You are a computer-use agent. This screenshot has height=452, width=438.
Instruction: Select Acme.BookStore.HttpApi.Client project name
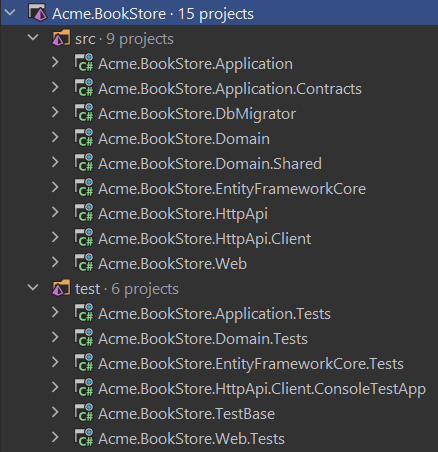[x=204, y=239]
